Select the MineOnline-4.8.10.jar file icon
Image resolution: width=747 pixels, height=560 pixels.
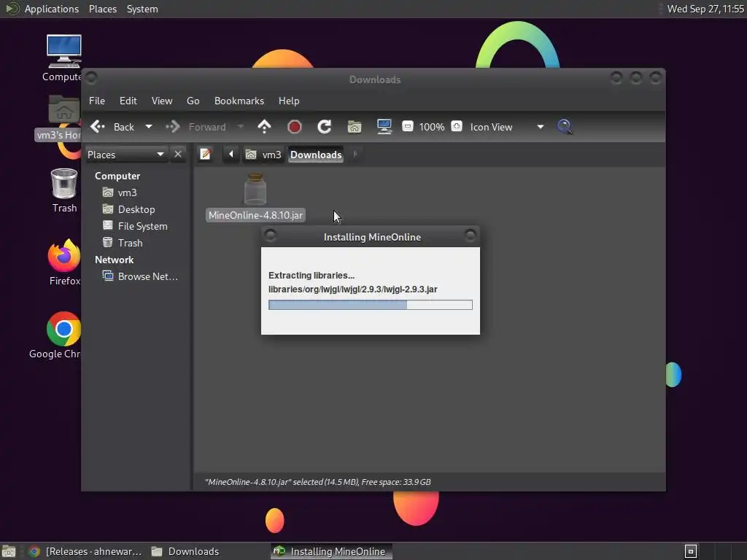[x=255, y=189]
